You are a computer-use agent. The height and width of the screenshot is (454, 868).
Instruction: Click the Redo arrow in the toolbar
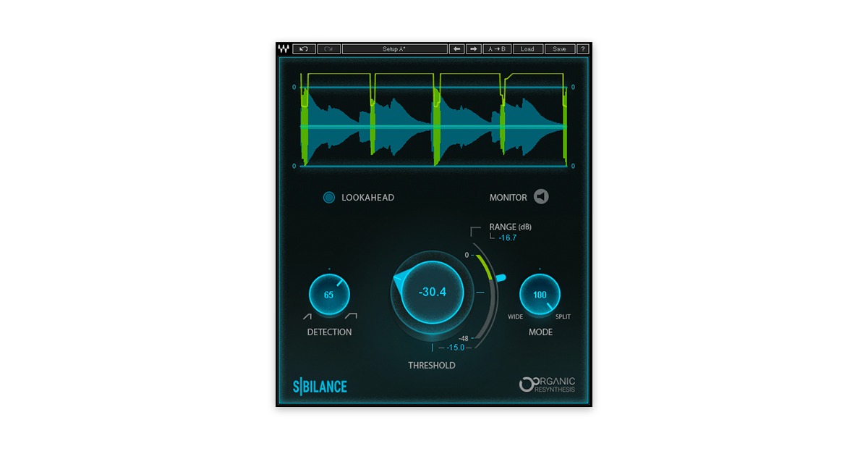click(x=328, y=49)
